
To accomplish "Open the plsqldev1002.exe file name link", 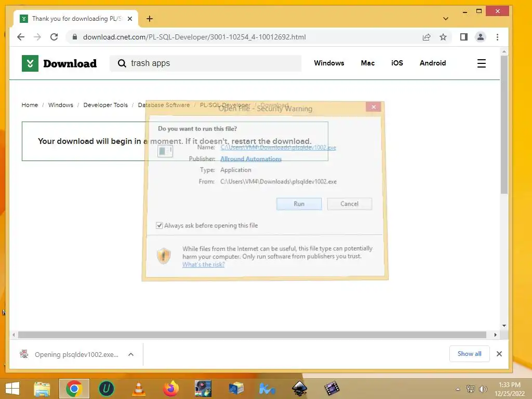I will [278, 148].
